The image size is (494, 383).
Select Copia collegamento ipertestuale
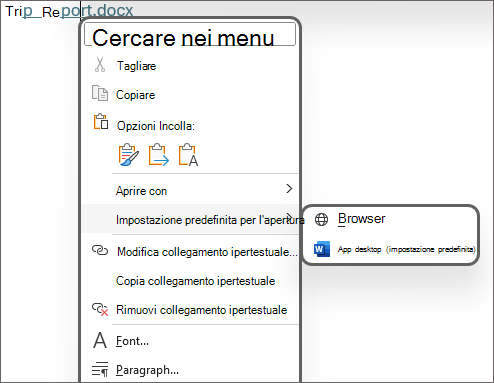195,281
